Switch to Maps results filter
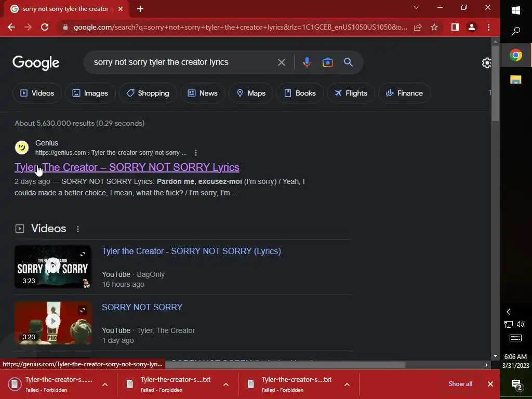The height and width of the screenshot is (399, 532). [251, 93]
